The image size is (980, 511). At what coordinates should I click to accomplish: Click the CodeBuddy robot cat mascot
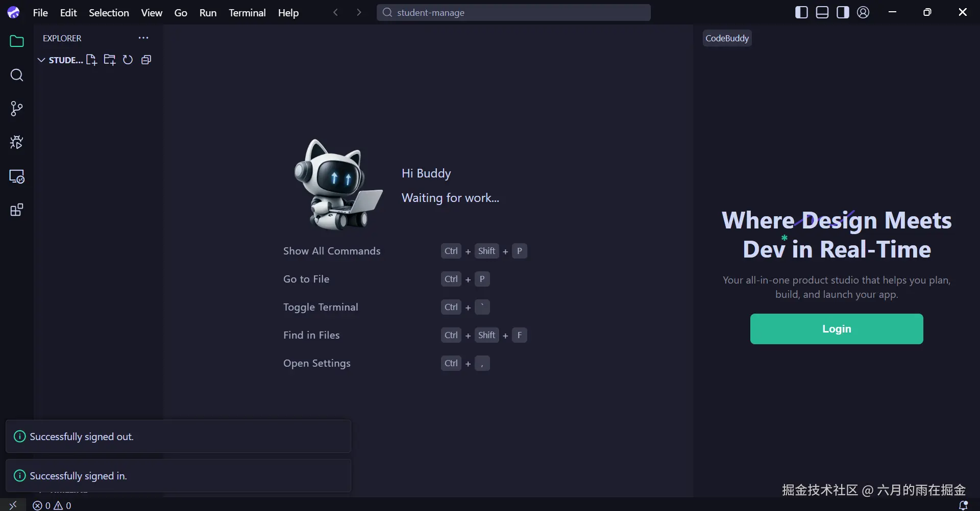pos(338,185)
